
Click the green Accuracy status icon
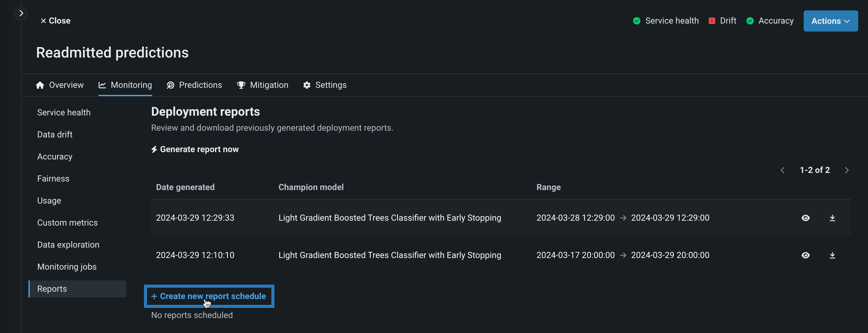tap(750, 21)
